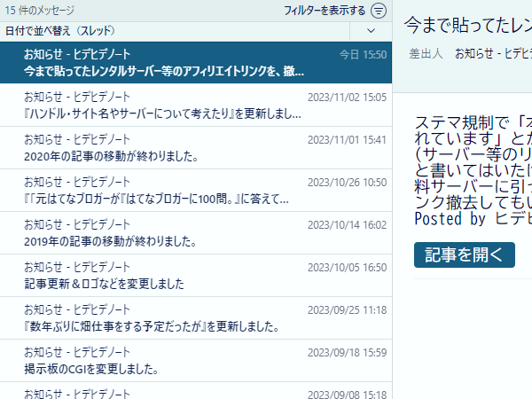The height and width of the screenshot is (399, 532).
Task: Open the 『ハンドル・サイト名やサーバー message
Action: pos(195,105)
